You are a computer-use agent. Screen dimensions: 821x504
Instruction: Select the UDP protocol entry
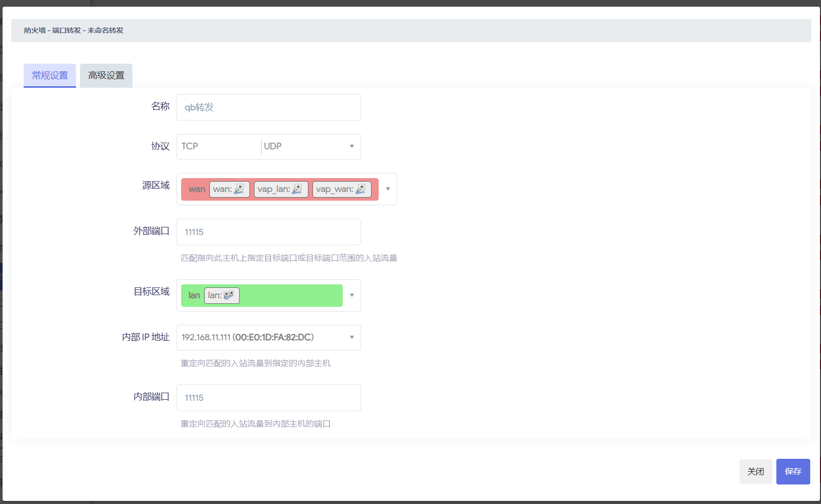pyautogui.click(x=272, y=147)
